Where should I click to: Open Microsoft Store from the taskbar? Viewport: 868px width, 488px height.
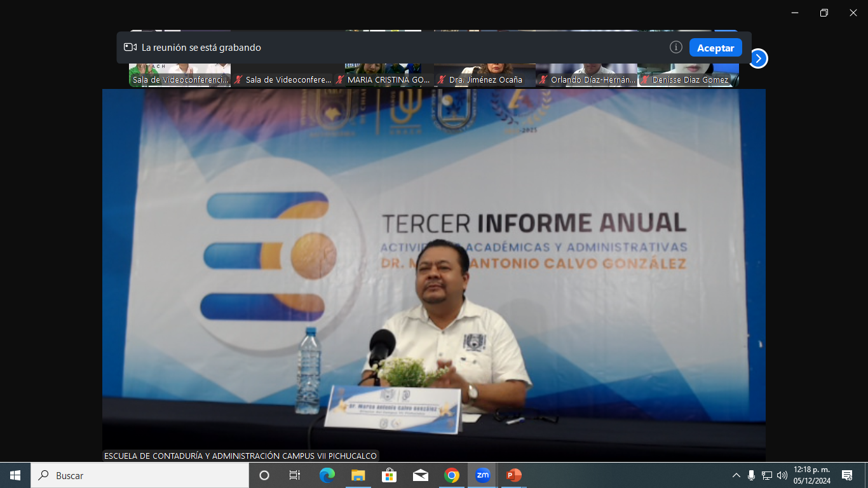pos(389,475)
